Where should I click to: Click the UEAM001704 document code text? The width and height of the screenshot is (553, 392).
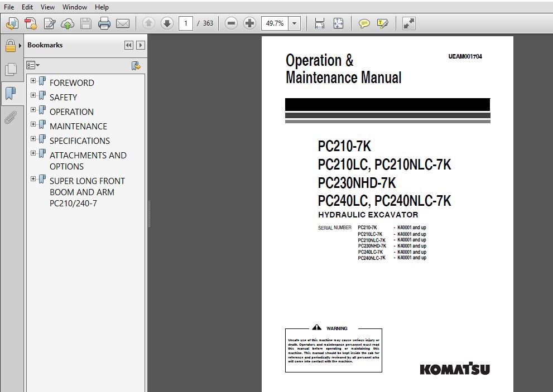465,56
